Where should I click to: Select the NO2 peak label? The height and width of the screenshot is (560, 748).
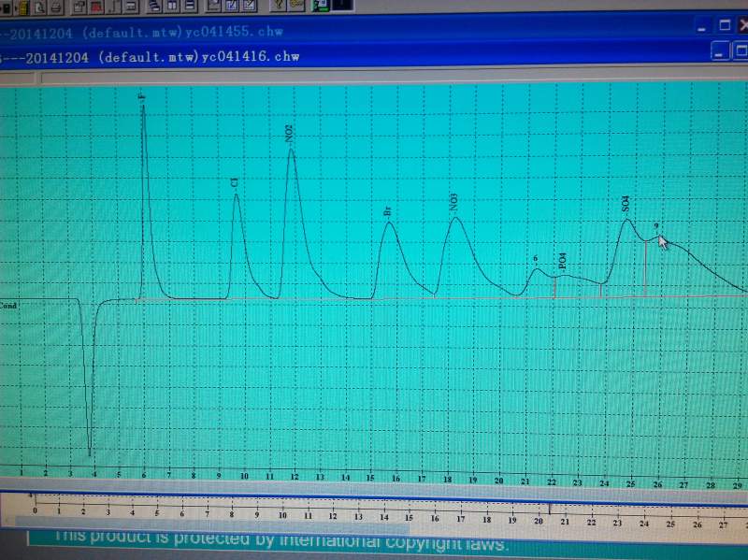tap(289, 134)
